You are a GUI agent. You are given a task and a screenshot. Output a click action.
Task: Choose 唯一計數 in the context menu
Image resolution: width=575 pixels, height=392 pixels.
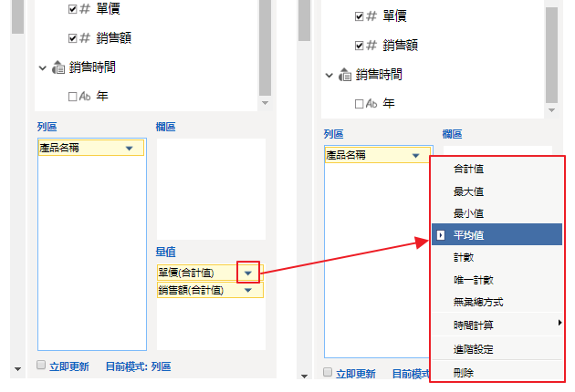(x=472, y=280)
